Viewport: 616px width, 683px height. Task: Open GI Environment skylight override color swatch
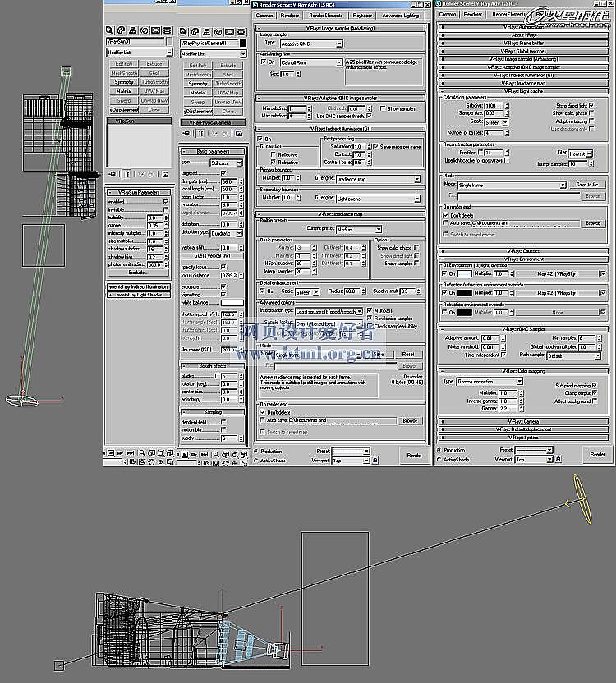464,273
